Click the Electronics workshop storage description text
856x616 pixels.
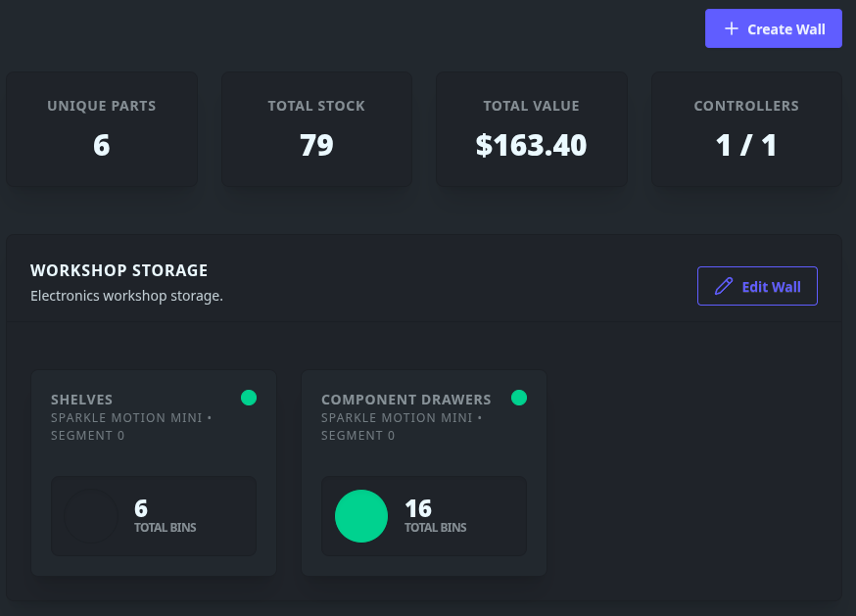[126, 295]
